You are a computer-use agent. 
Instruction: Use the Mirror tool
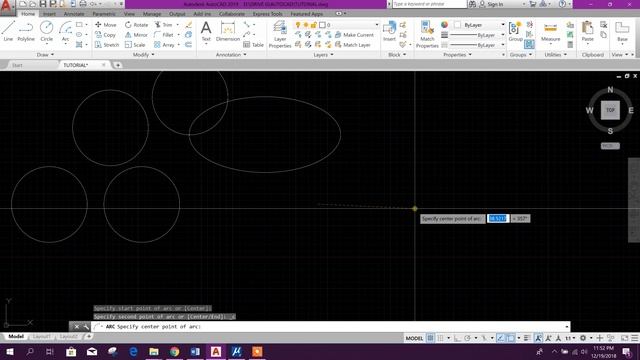click(x=136, y=35)
